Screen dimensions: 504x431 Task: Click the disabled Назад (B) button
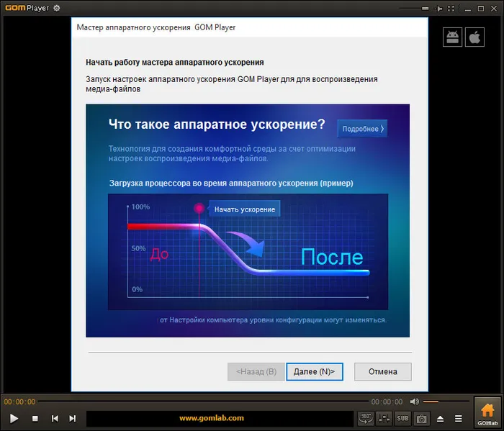coord(256,371)
